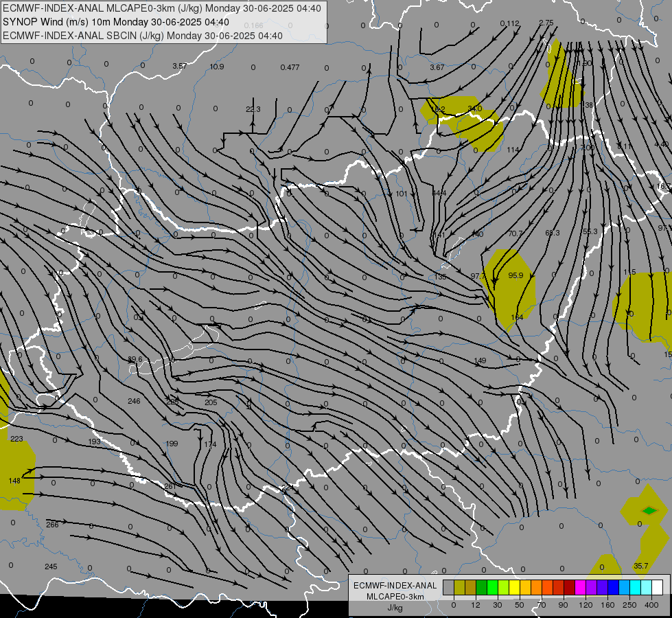Click map value 0.112
This screenshot has width=672, height=618.
tap(509, 23)
